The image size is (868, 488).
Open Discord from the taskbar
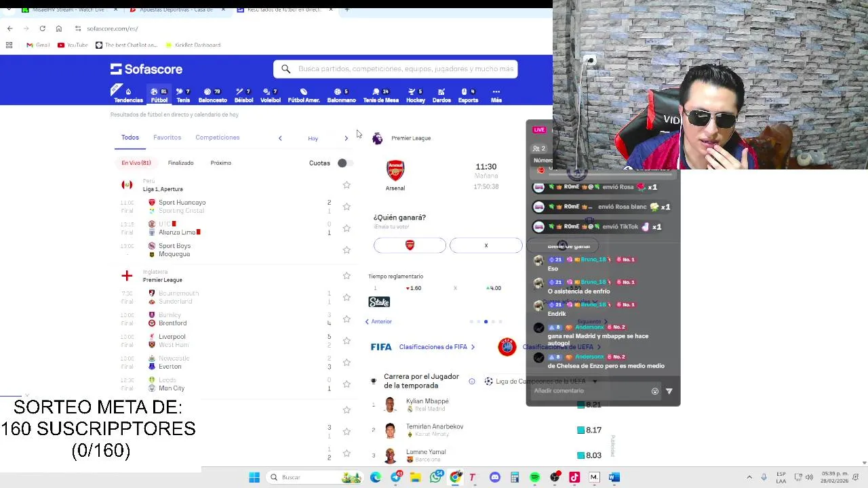(x=494, y=477)
